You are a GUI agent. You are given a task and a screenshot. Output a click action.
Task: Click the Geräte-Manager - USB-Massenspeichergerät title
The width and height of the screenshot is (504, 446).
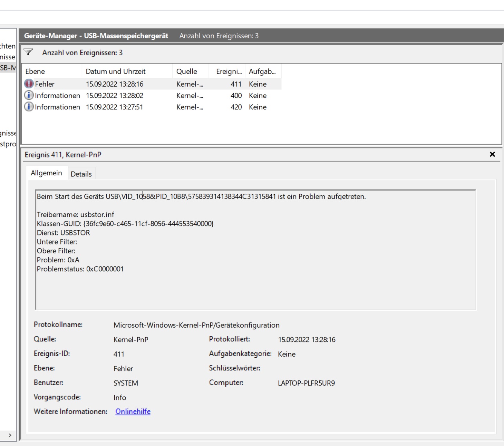point(96,36)
